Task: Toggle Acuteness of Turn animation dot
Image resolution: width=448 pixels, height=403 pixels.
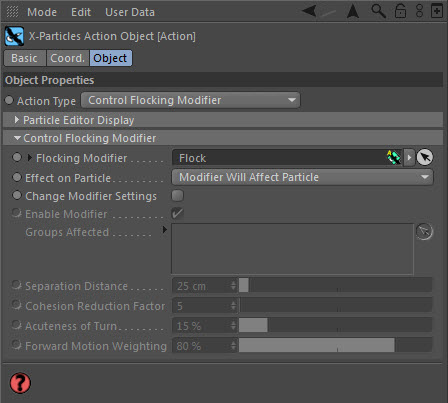Action: (17, 325)
